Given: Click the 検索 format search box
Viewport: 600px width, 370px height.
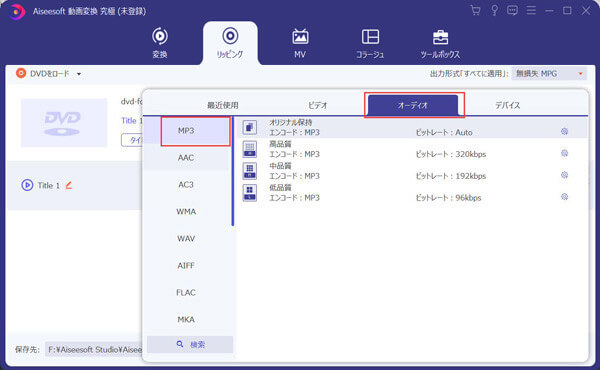Looking at the screenshot, I should [x=190, y=344].
